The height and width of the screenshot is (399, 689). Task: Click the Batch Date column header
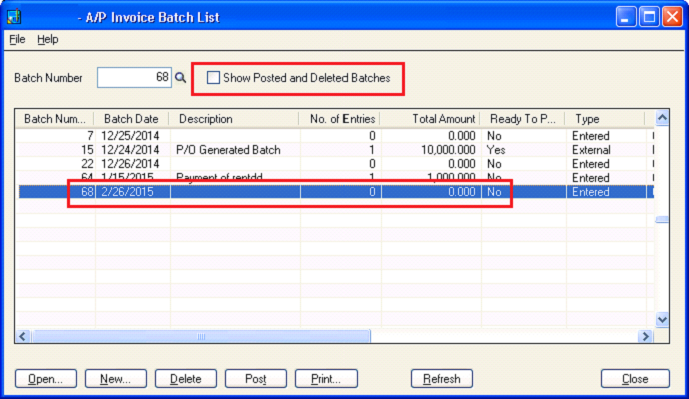131,119
